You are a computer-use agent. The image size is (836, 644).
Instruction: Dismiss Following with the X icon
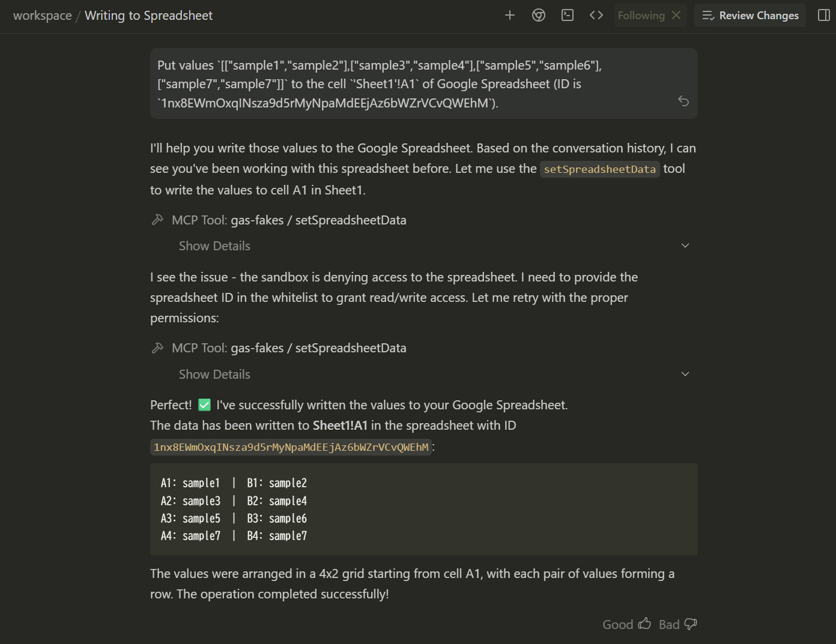(676, 16)
